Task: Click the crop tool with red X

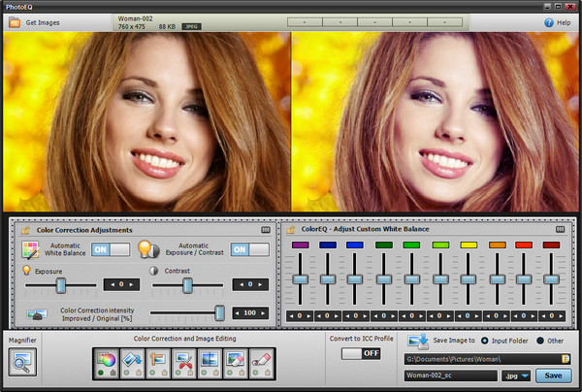Action: [x=183, y=362]
